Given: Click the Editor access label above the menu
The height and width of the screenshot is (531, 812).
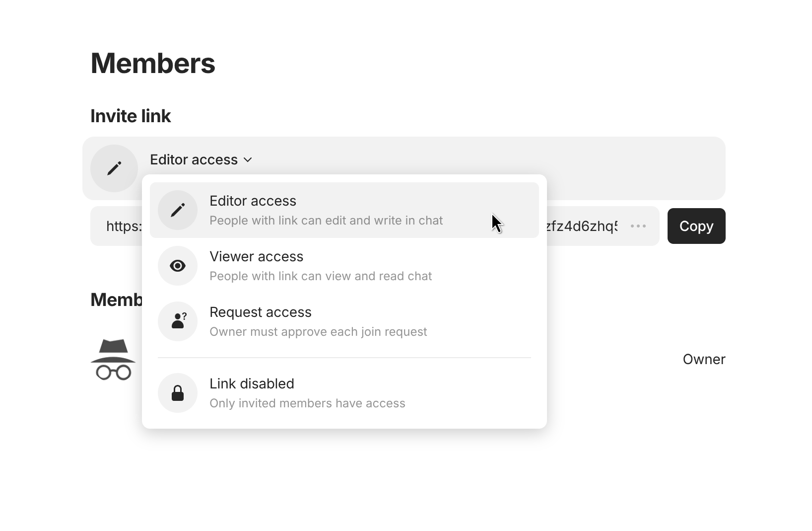Looking at the screenshot, I should click(194, 160).
